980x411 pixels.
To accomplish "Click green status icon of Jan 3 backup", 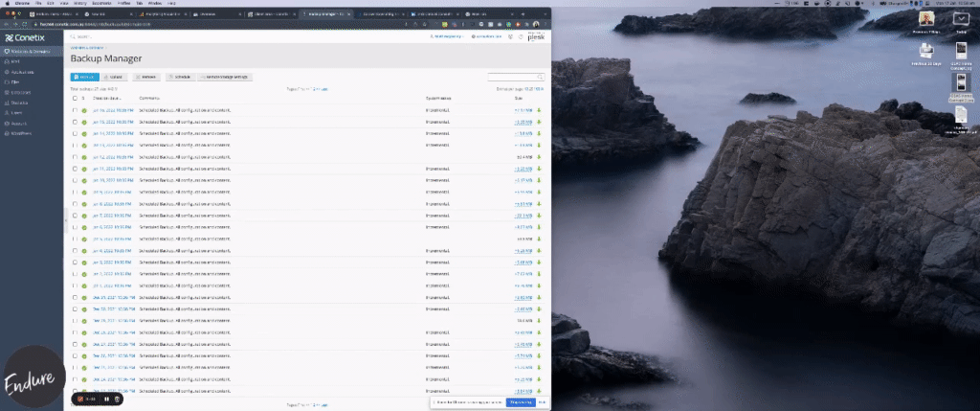I will [84, 263].
